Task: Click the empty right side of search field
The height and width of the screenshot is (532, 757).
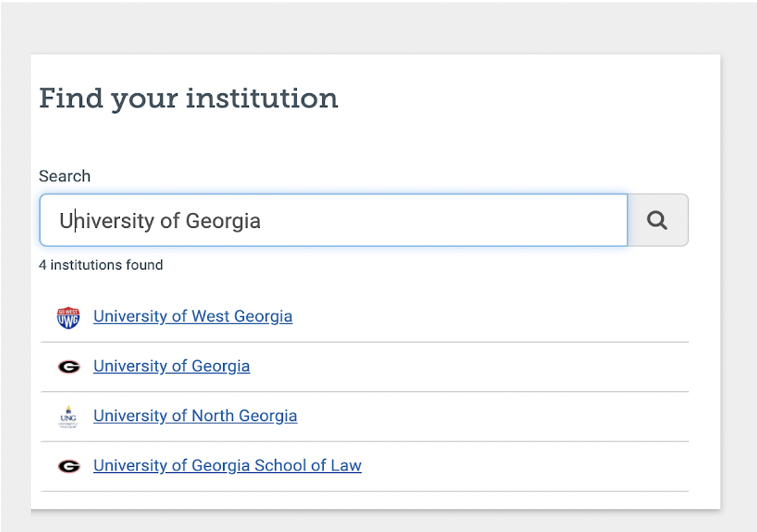Action: point(508,220)
